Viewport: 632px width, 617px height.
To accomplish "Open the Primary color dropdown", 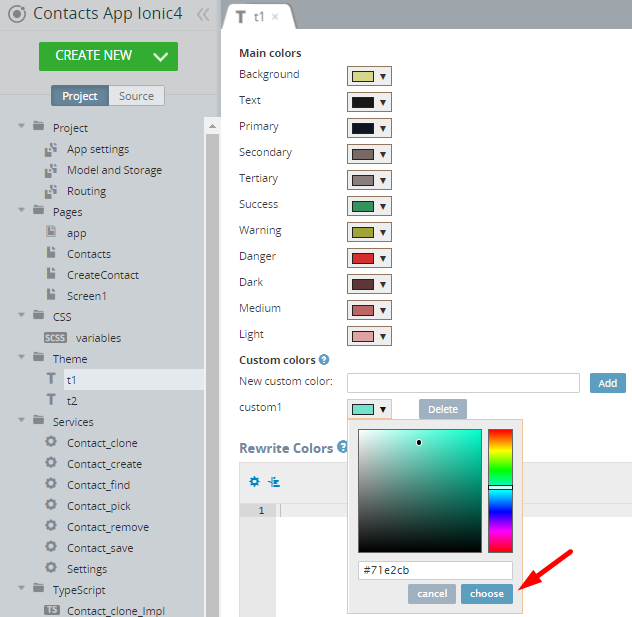I will click(x=369, y=128).
